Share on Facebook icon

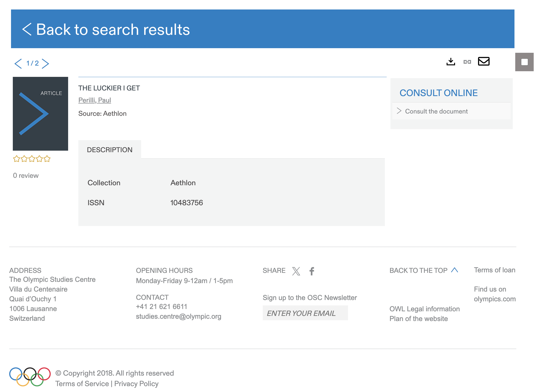tap(312, 271)
